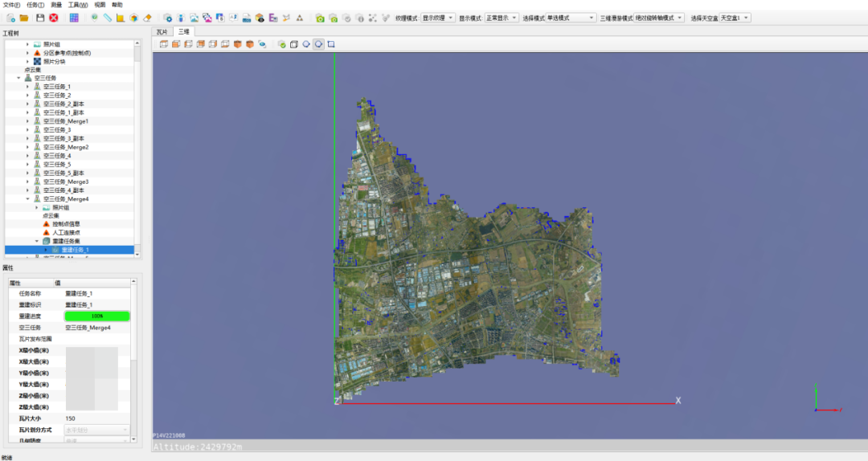
Task: Open the 选择天空盒 dropdown
Action: tap(735, 18)
